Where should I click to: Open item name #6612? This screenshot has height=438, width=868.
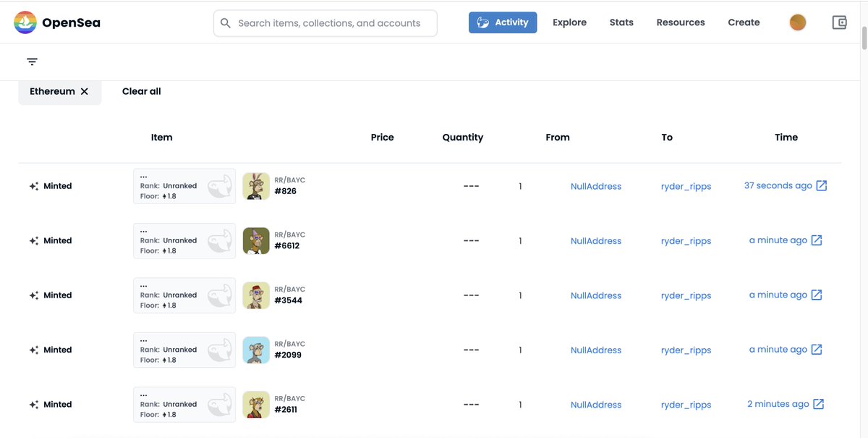pyautogui.click(x=287, y=245)
